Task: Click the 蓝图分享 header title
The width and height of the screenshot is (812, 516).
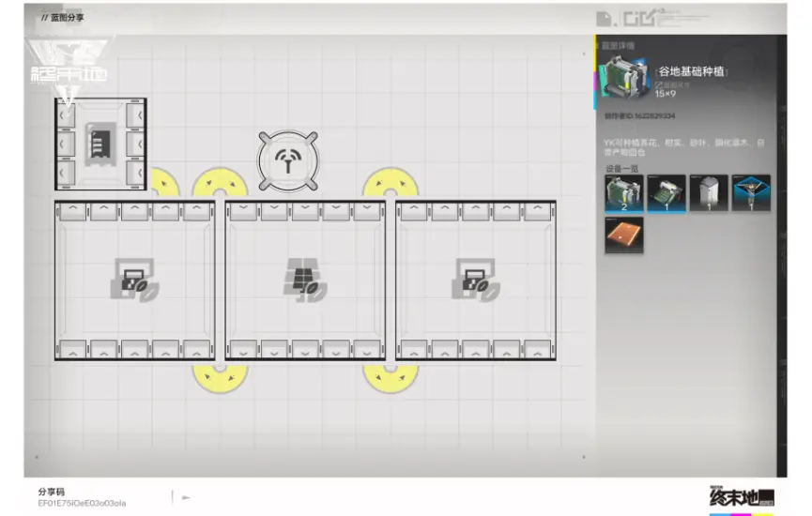Action: (x=63, y=18)
